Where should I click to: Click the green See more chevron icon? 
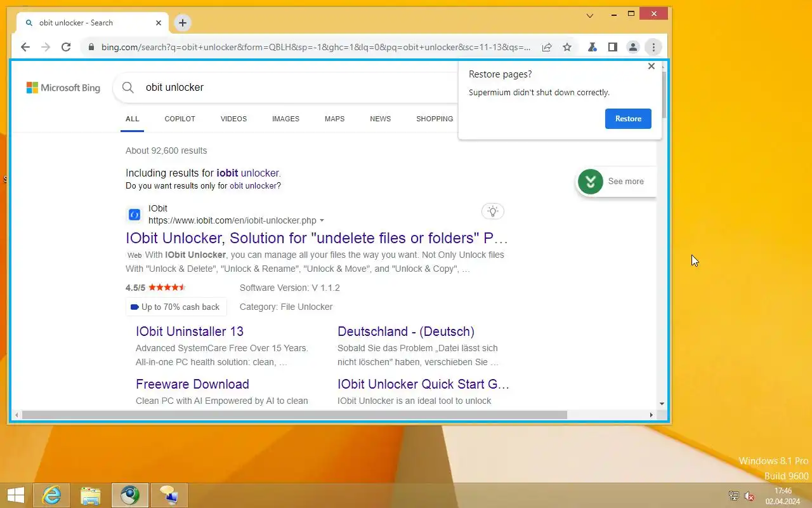coord(591,182)
